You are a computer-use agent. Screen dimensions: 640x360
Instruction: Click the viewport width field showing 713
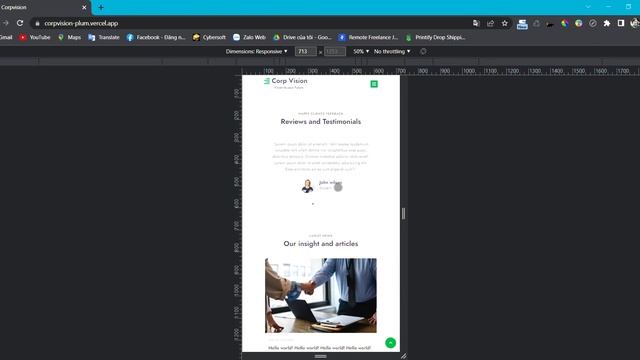click(305, 51)
